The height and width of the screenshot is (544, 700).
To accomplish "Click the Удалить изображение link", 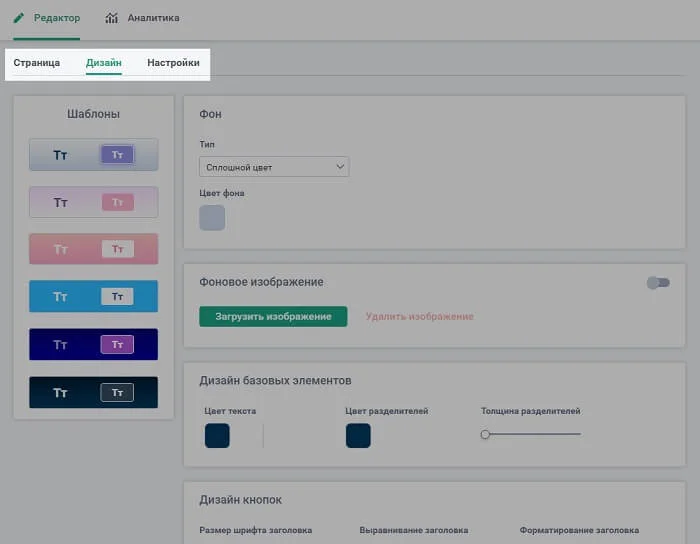I will pos(419,317).
